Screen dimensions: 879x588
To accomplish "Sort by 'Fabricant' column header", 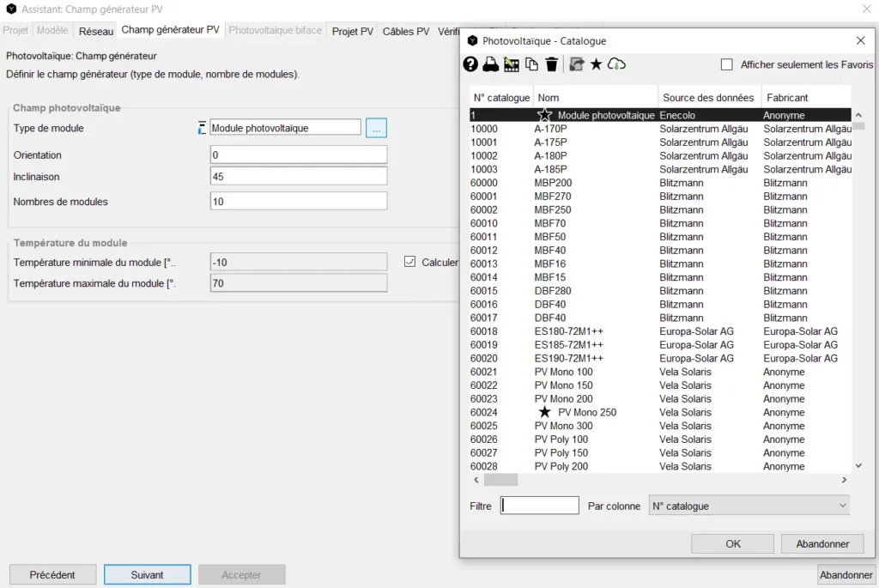I will 787,98.
